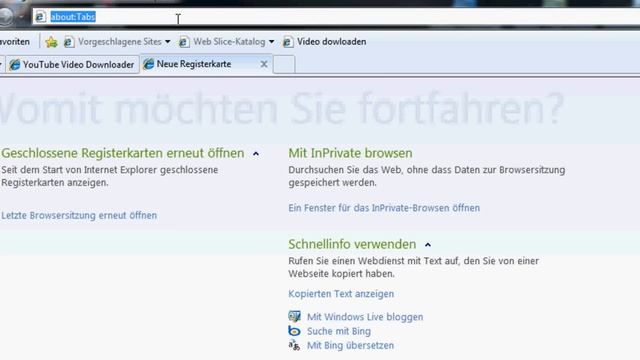Screen dimensions: 640x360
Task: Open the Favoriten button
Action: (x=15, y=42)
